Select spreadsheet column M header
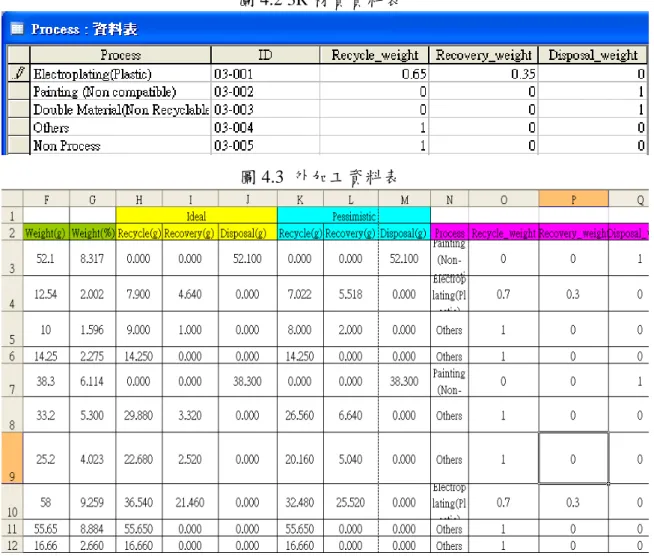Viewport: 654px width, 556px height. (404, 199)
